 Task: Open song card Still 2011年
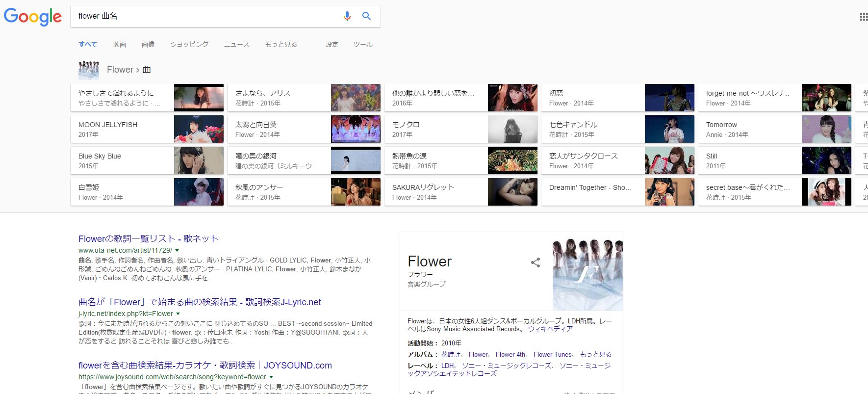click(x=775, y=160)
